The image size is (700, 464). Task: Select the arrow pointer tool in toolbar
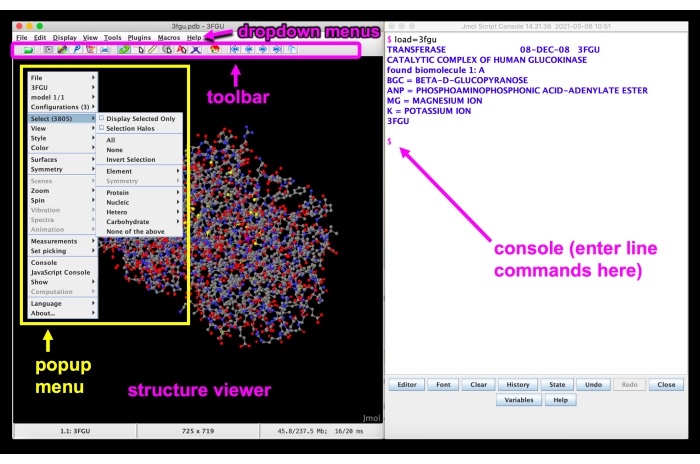pos(139,49)
